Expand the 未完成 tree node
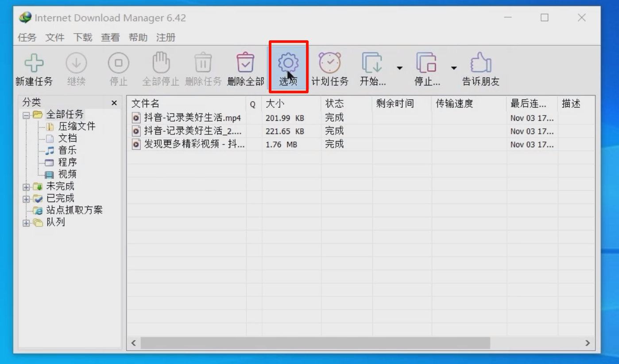This screenshot has height=364, width=619. (26, 187)
